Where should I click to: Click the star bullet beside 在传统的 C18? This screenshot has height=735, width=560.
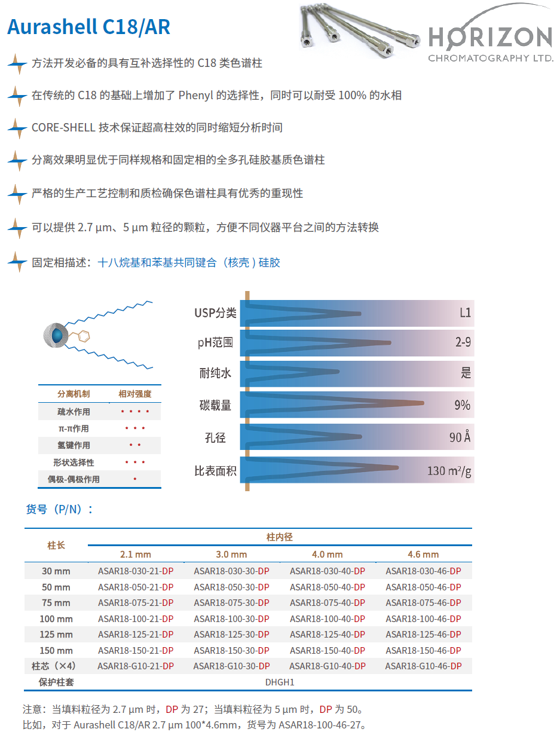coord(17,95)
